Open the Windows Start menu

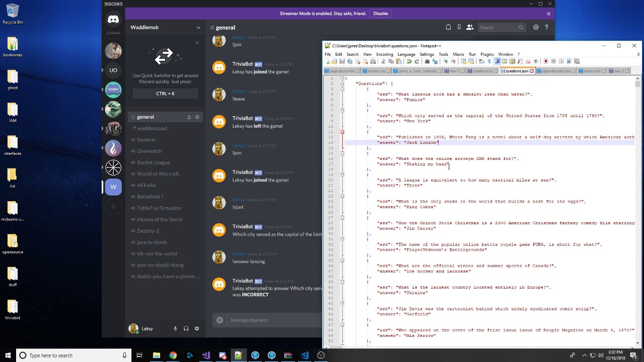(x=8, y=355)
